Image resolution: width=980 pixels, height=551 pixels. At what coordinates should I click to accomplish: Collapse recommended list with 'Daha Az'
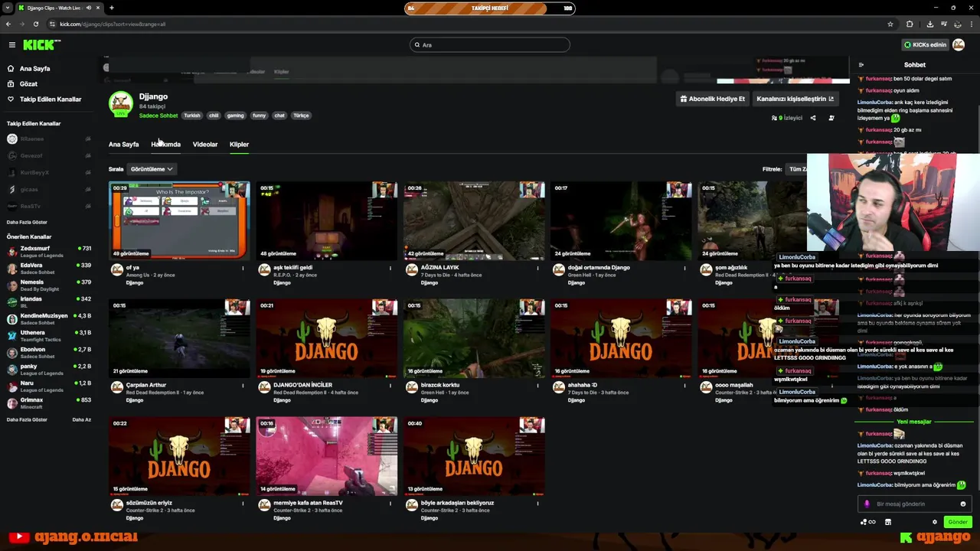click(x=81, y=419)
